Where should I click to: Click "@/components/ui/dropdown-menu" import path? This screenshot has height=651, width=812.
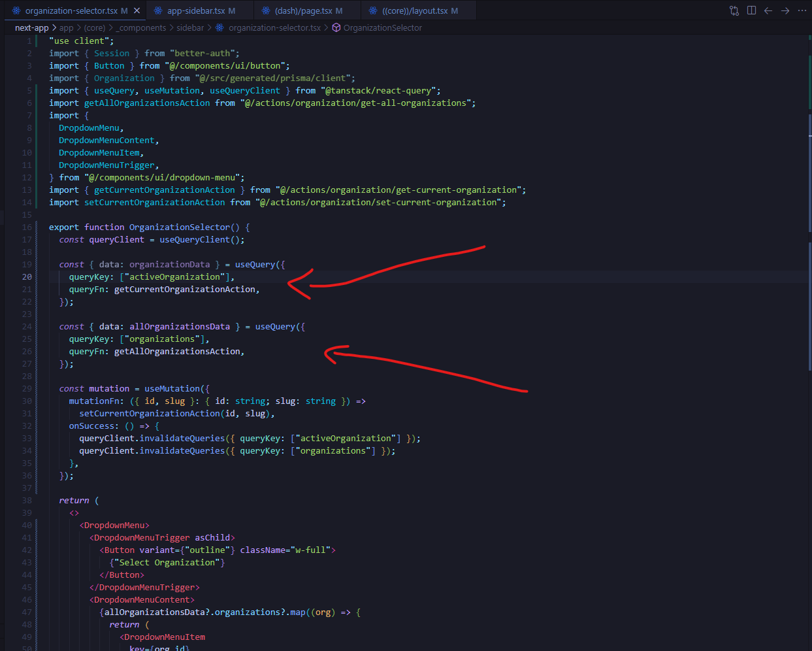pyautogui.click(x=165, y=177)
